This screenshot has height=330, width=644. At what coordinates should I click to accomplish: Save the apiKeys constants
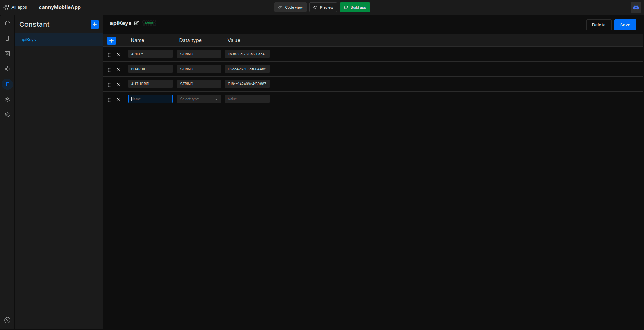point(625,25)
